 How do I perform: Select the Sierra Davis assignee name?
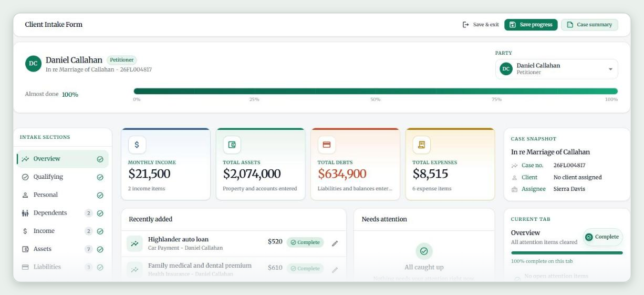click(x=569, y=189)
